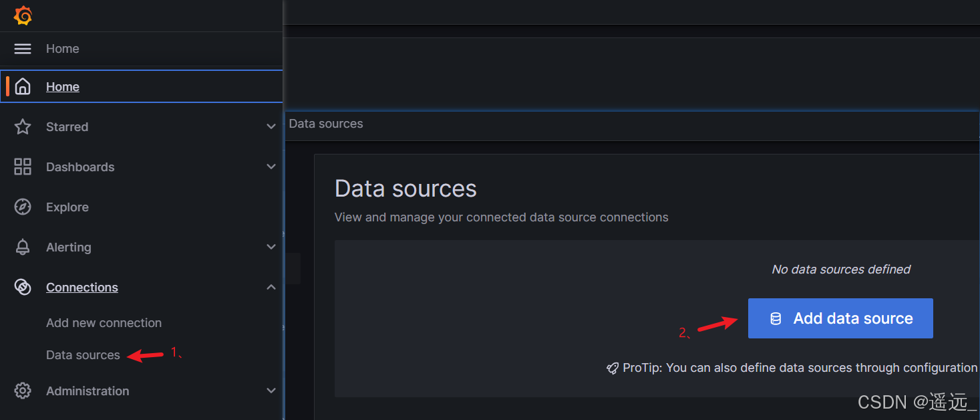Click the Alerting bell icon
Viewport: 980px width, 420px height.
[x=23, y=247]
